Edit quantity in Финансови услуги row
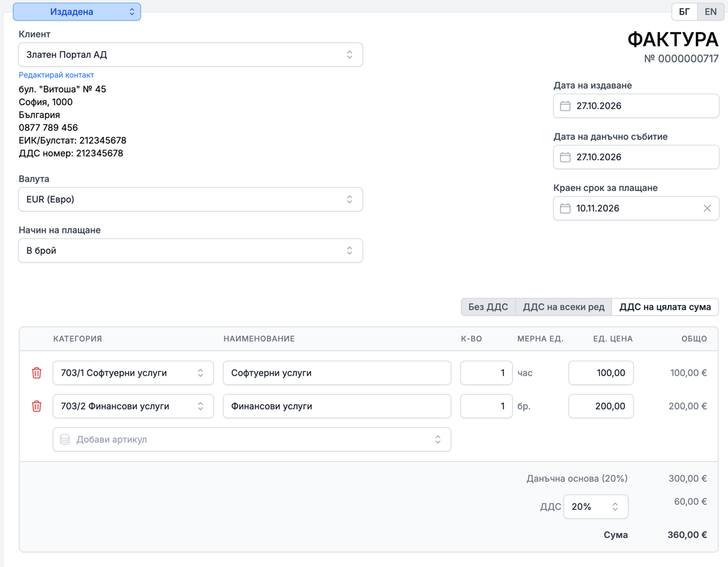The image size is (728, 567). (487, 406)
